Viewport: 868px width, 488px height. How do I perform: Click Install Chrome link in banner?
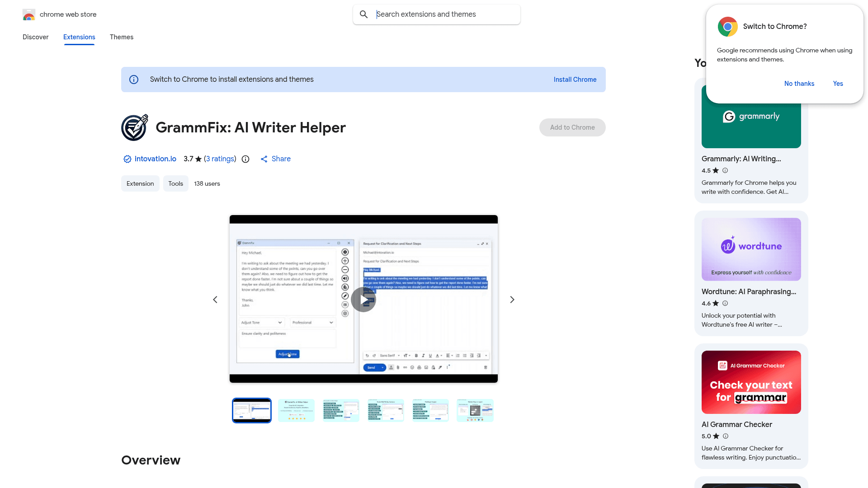coord(575,80)
